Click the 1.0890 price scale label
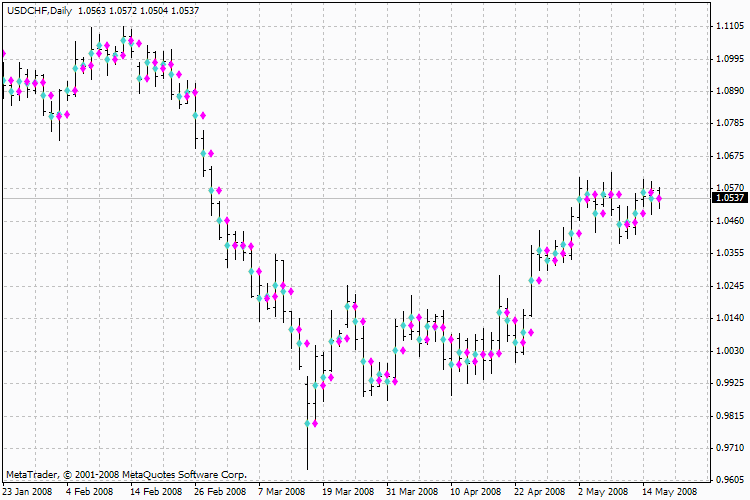The width and height of the screenshot is (750, 500). pos(728,91)
